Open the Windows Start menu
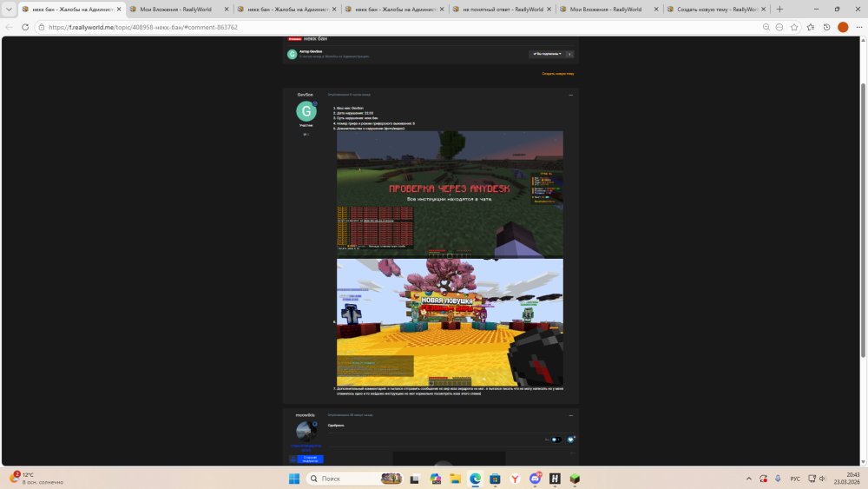Image resolution: width=868 pixels, height=489 pixels. (x=294, y=479)
